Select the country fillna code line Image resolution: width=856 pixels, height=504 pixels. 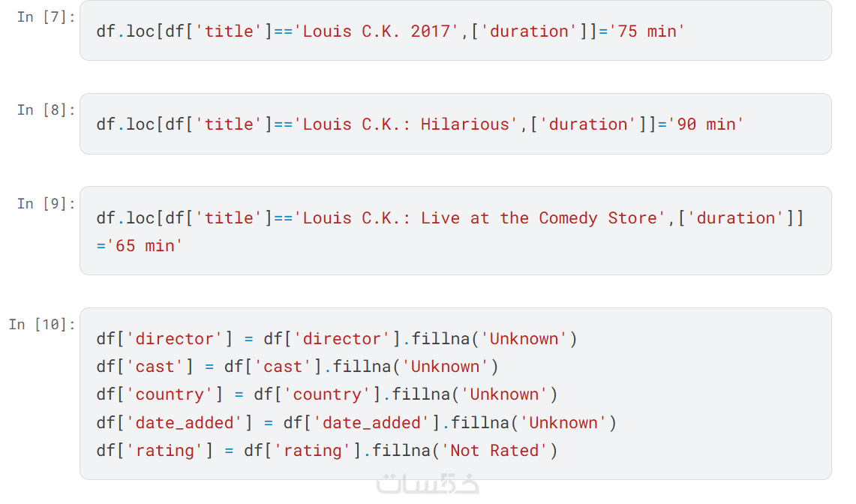(x=326, y=394)
